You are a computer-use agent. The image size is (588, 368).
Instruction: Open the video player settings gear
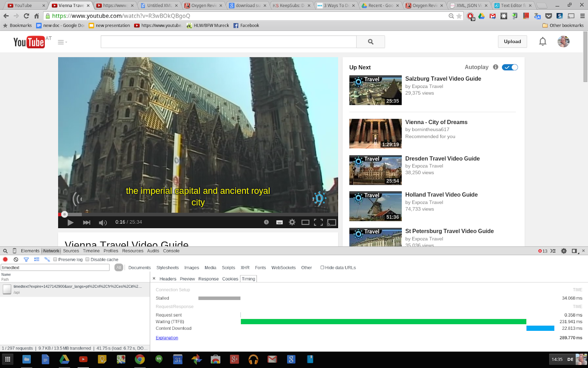click(292, 222)
